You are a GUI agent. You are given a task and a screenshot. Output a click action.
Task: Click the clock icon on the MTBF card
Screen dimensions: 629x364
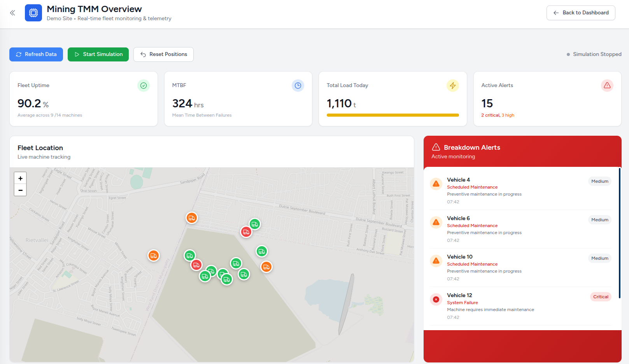click(298, 86)
